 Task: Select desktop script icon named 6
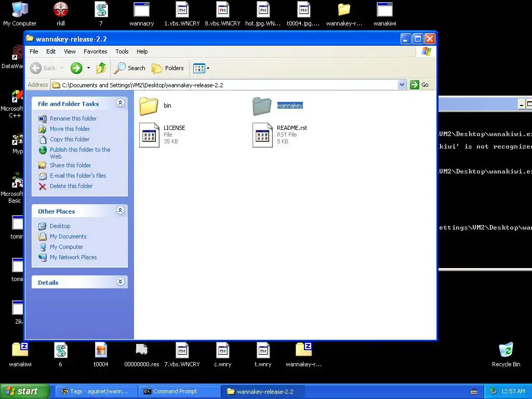click(x=60, y=355)
